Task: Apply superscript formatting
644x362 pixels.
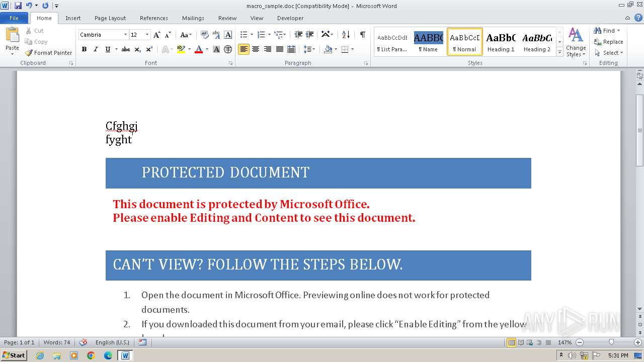Action: click(149, 49)
